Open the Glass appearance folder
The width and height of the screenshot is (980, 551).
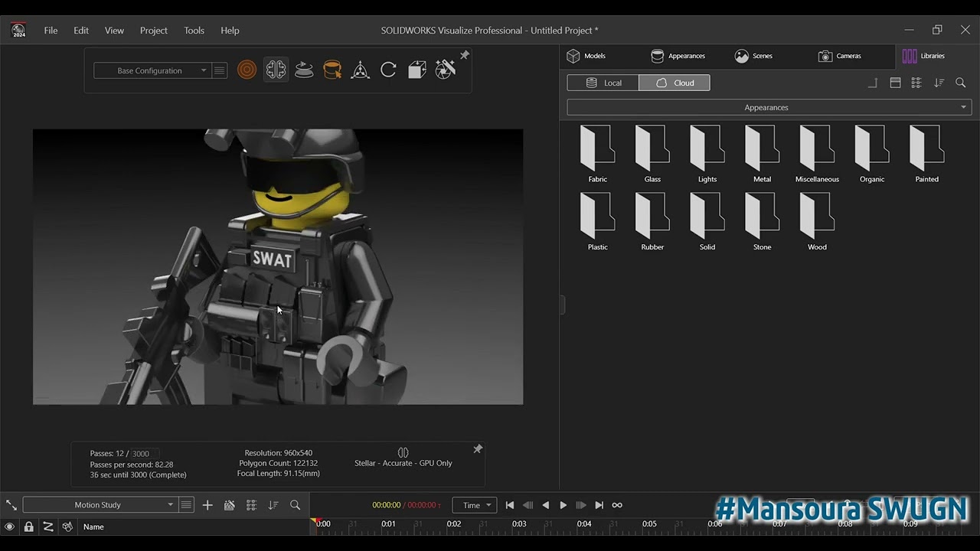pos(652,154)
